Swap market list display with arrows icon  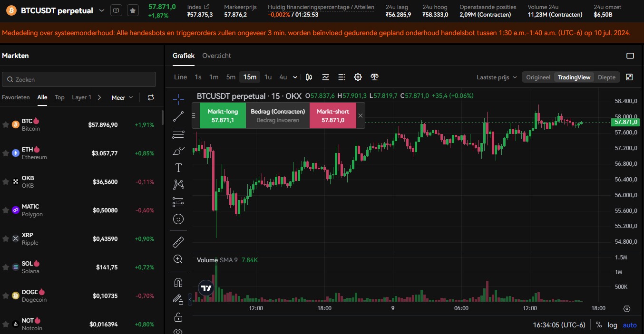coord(151,97)
